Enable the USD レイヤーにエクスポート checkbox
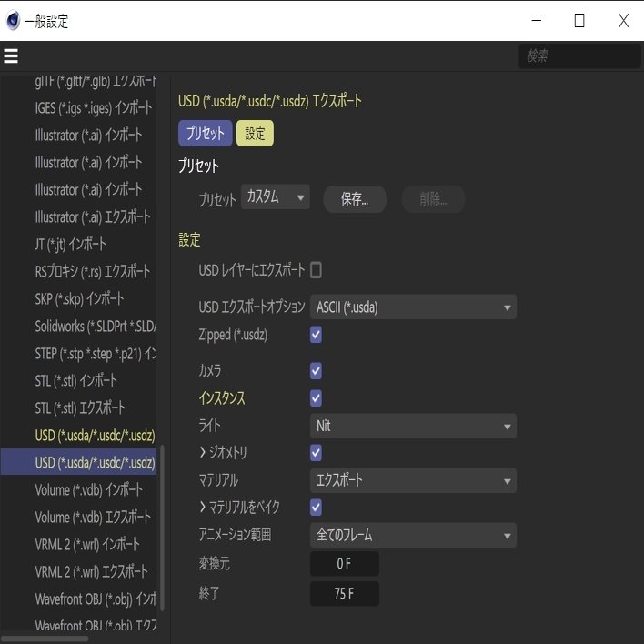This screenshot has height=644, width=644. [316, 270]
